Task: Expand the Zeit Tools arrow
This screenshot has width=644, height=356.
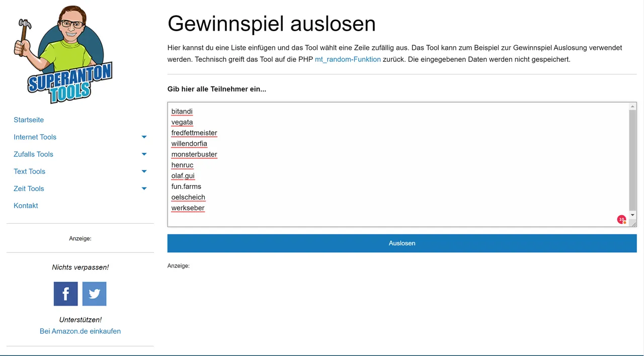Action: (144, 189)
